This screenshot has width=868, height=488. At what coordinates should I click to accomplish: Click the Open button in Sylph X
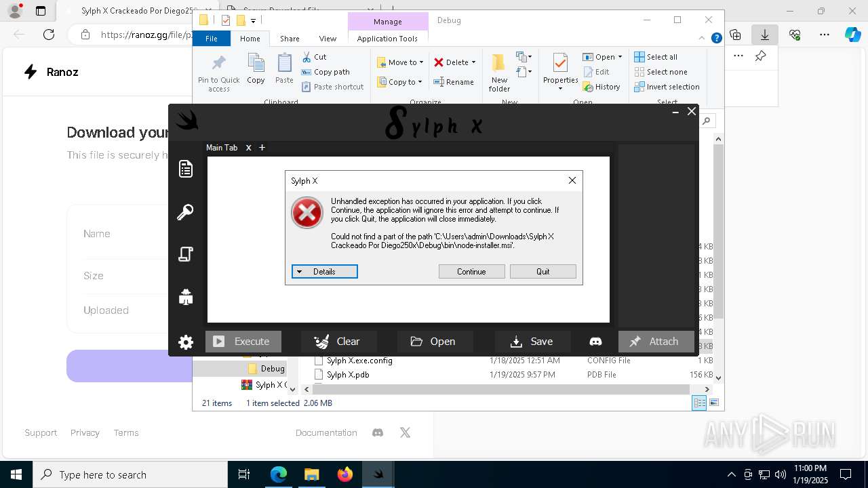click(435, 342)
